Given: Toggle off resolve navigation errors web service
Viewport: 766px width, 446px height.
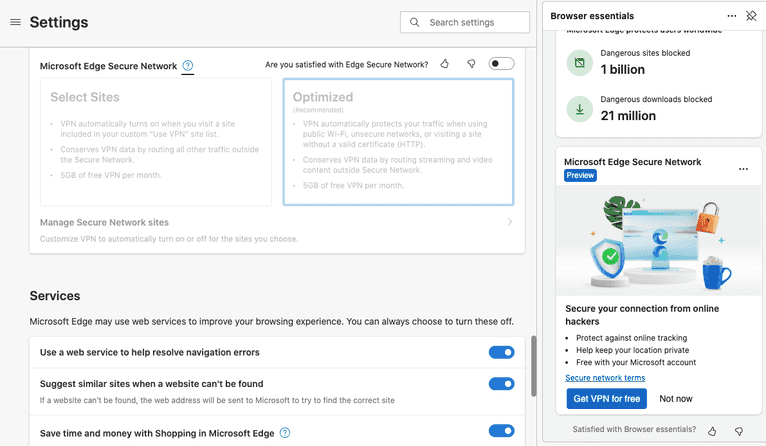Looking at the screenshot, I should pyautogui.click(x=501, y=352).
